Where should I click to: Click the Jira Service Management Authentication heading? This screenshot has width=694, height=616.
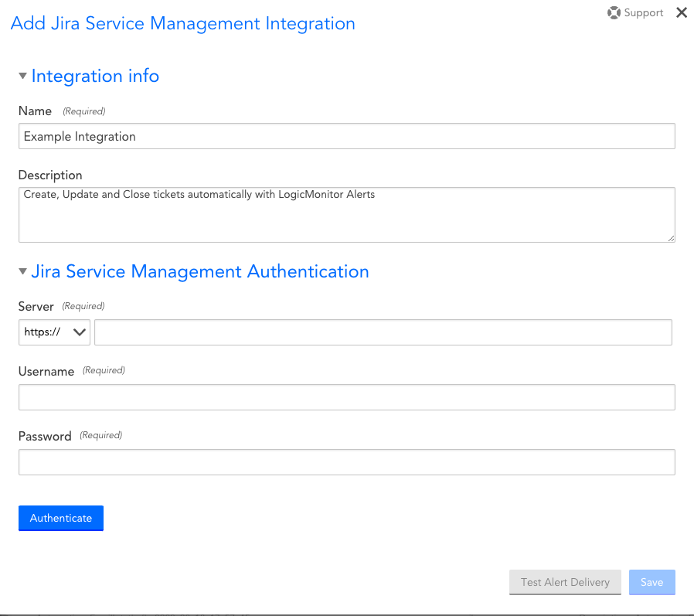click(200, 272)
